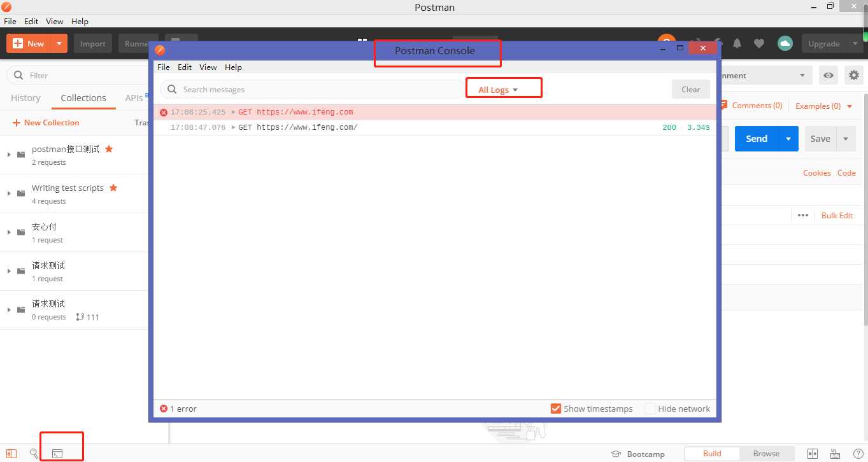868x462 pixels.
Task: Click the search magnifier in console search
Action: 172,90
